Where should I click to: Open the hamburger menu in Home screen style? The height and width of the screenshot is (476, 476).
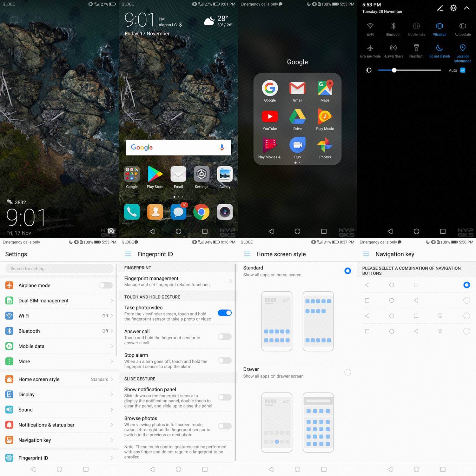pos(247,254)
